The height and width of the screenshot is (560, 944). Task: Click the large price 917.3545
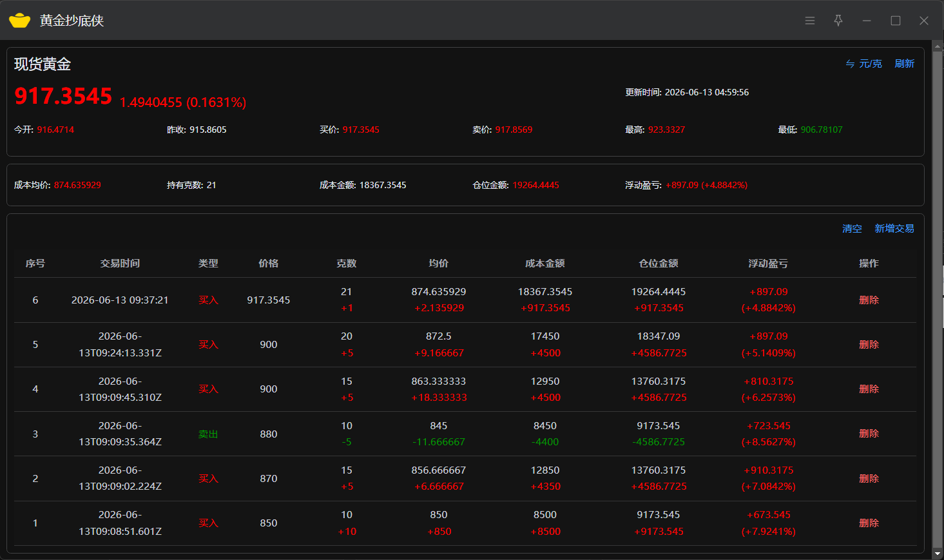coord(63,96)
